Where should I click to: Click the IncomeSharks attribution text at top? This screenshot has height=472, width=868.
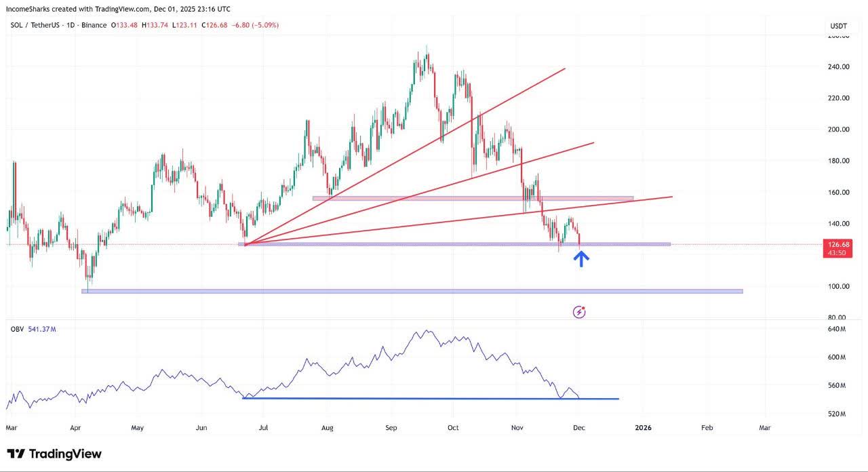click(118, 9)
